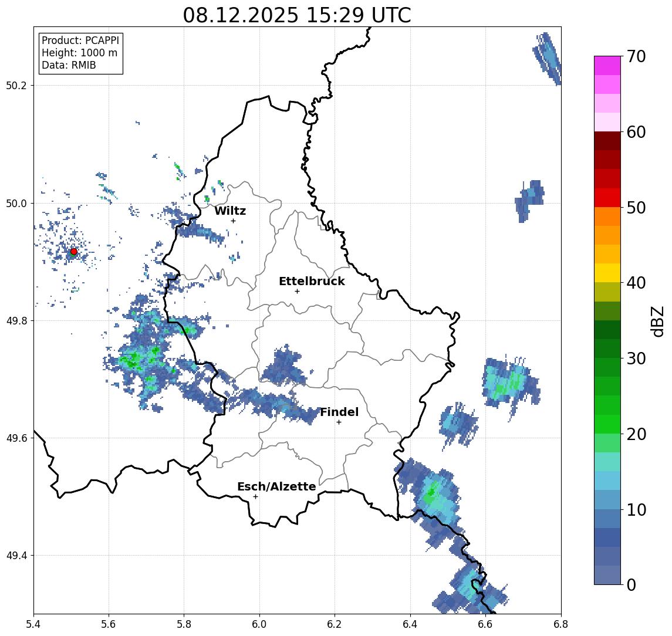672x636 pixels.
Task: Click the plus marker below Findel
Action: 339,422
